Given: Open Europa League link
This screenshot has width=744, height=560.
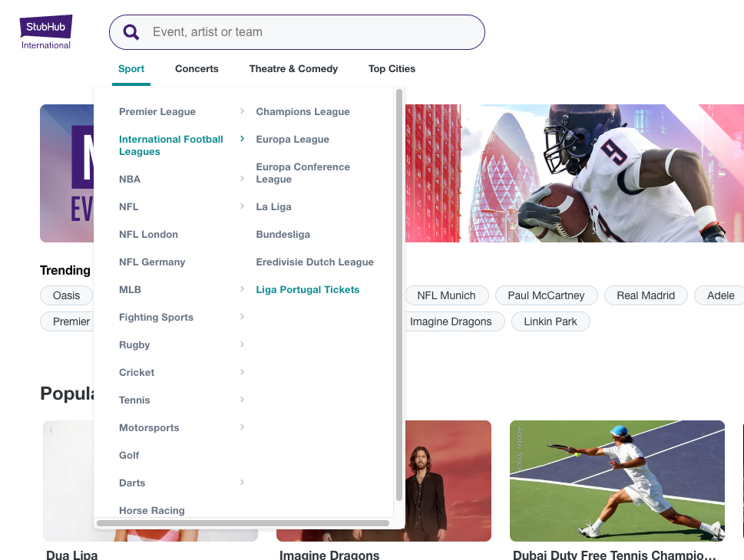Looking at the screenshot, I should (293, 140).
